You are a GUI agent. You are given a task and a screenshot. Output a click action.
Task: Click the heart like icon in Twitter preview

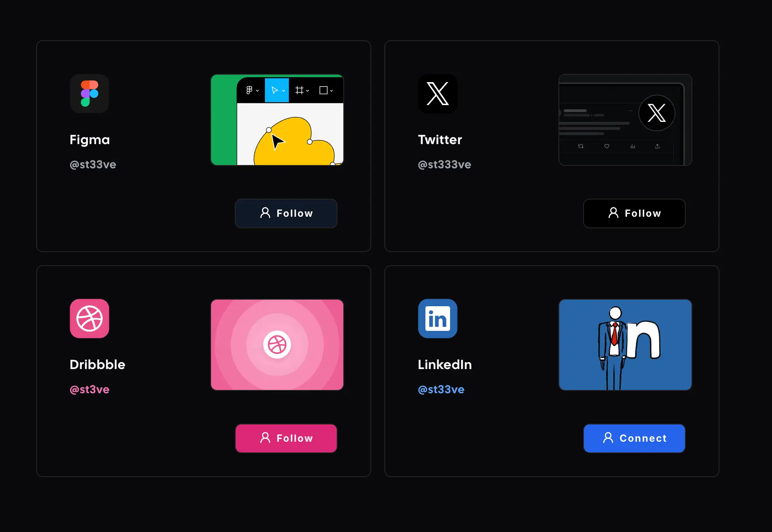tap(607, 146)
